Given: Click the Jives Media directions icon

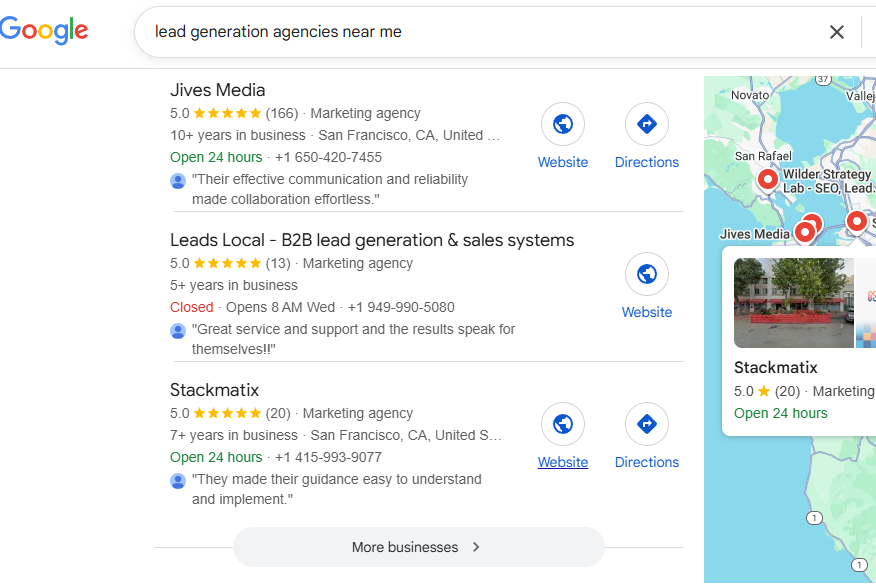Looking at the screenshot, I should point(646,124).
